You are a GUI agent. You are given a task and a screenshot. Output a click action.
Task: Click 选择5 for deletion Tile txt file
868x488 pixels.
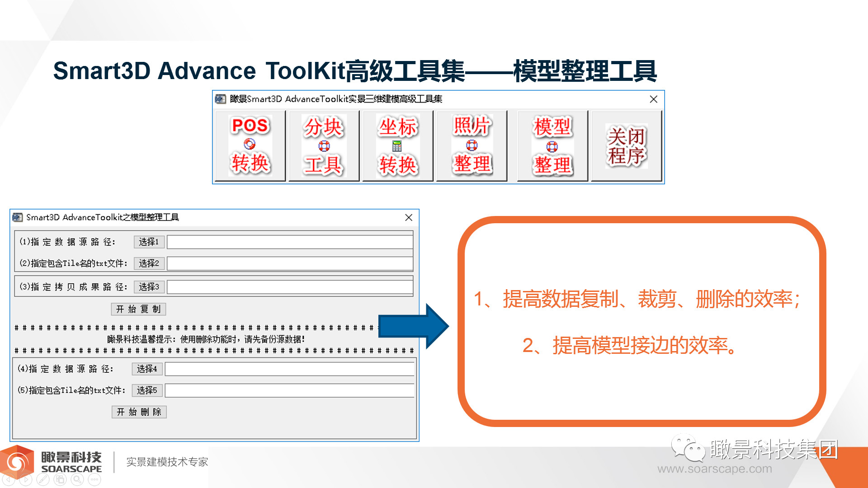pyautogui.click(x=147, y=390)
